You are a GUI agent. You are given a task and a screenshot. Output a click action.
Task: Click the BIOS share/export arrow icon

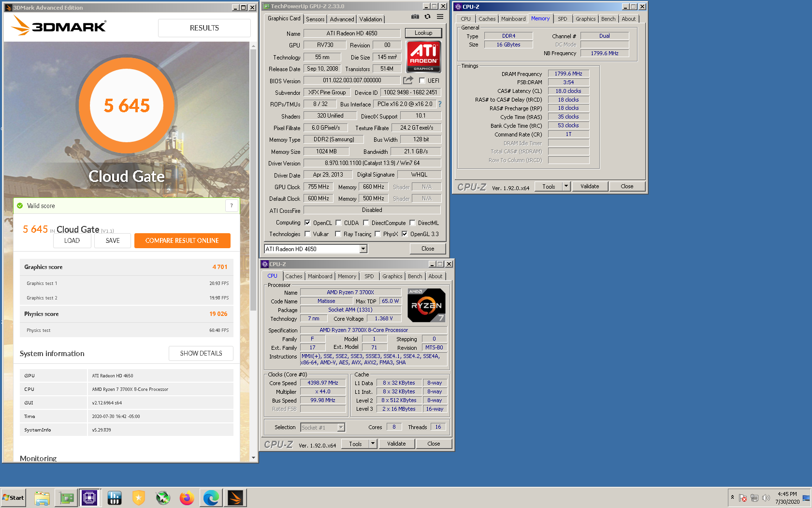408,80
